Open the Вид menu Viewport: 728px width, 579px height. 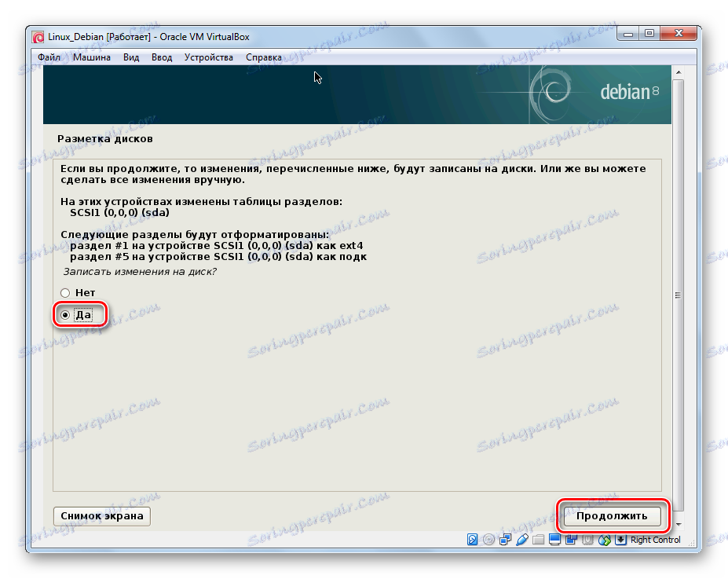[131, 57]
